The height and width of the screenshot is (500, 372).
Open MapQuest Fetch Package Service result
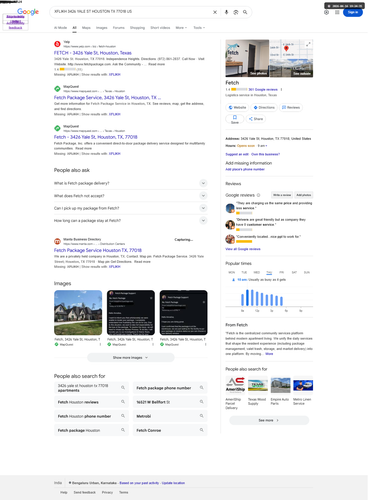107,97
